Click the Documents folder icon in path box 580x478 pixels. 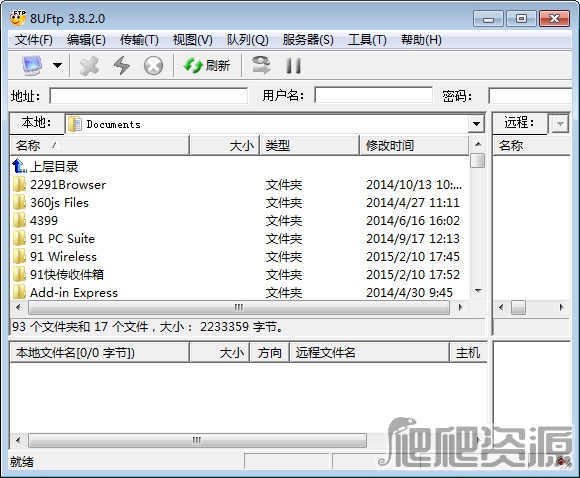pos(75,124)
